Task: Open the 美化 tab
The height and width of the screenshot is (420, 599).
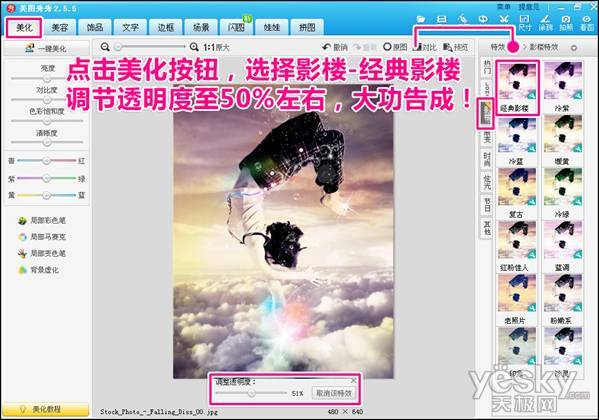Action: (24, 28)
